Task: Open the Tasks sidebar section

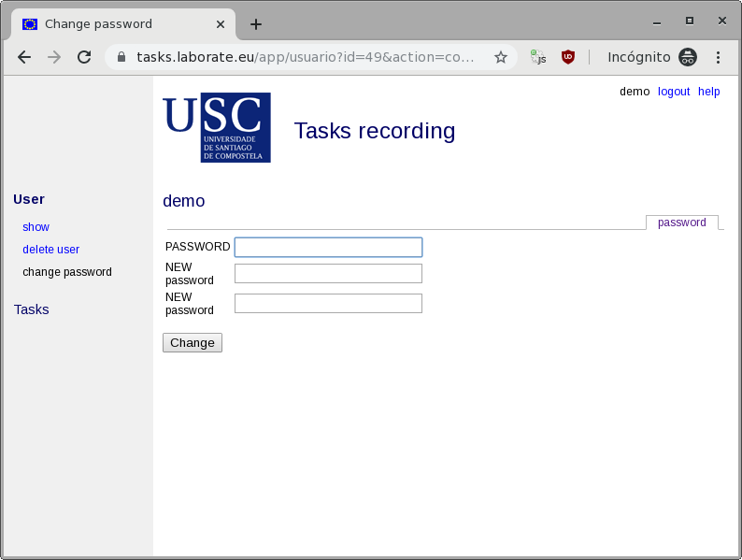Action: click(x=31, y=309)
